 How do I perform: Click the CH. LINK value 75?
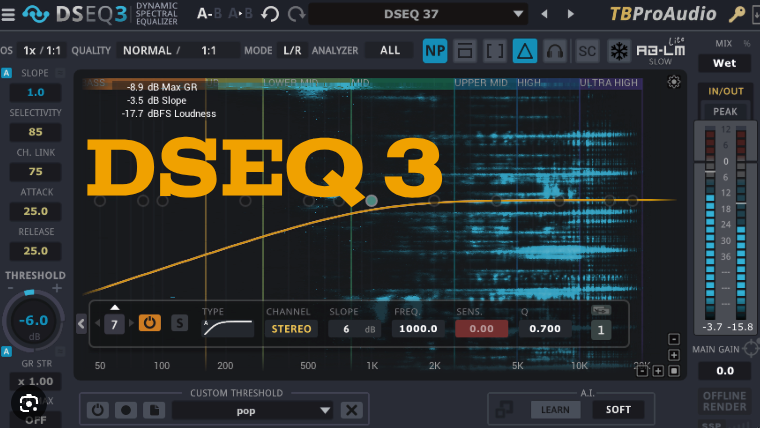pos(35,172)
